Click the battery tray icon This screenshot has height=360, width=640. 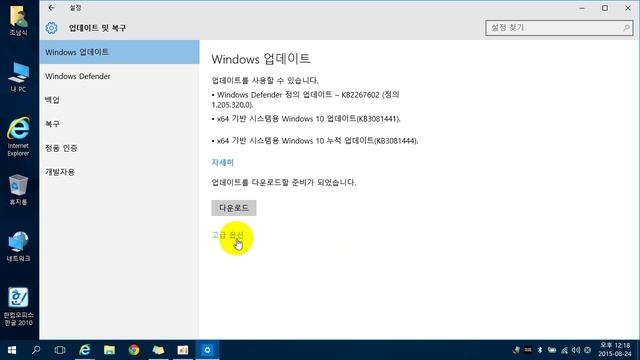[552, 350]
